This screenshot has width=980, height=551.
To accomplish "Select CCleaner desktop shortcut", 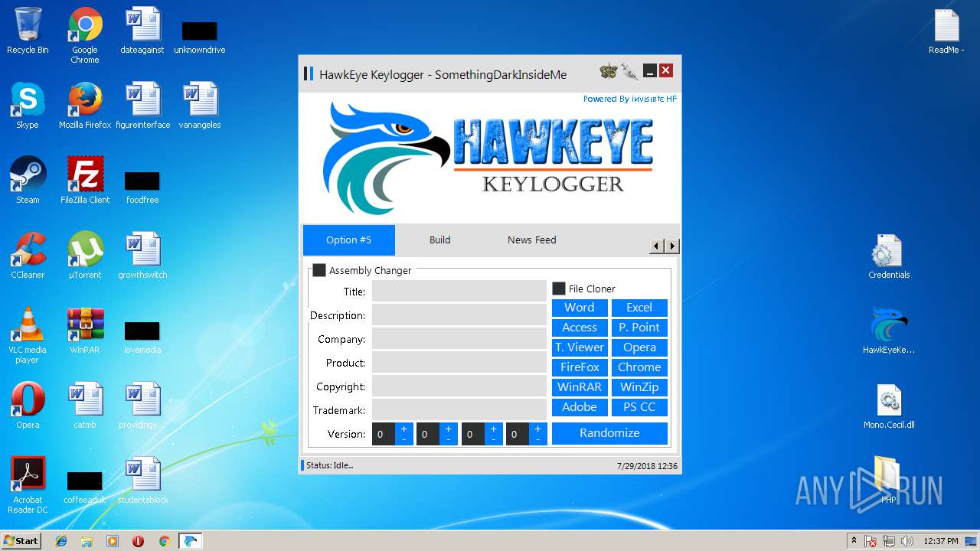I will [x=28, y=256].
